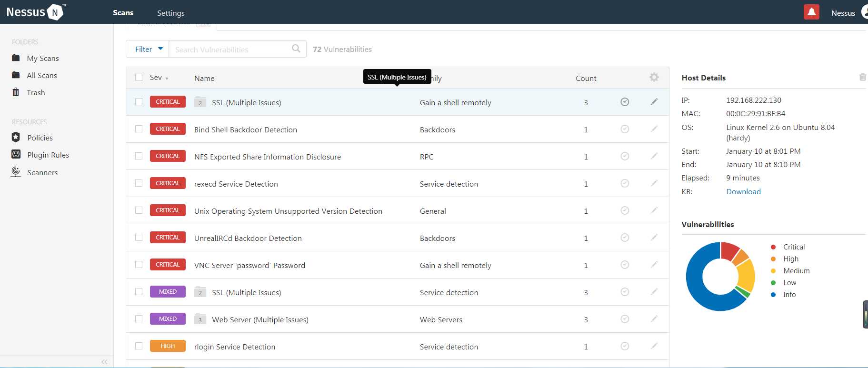This screenshot has height=368, width=868.
Task: Click the High orange legend dot
Action: coord(773,259)
